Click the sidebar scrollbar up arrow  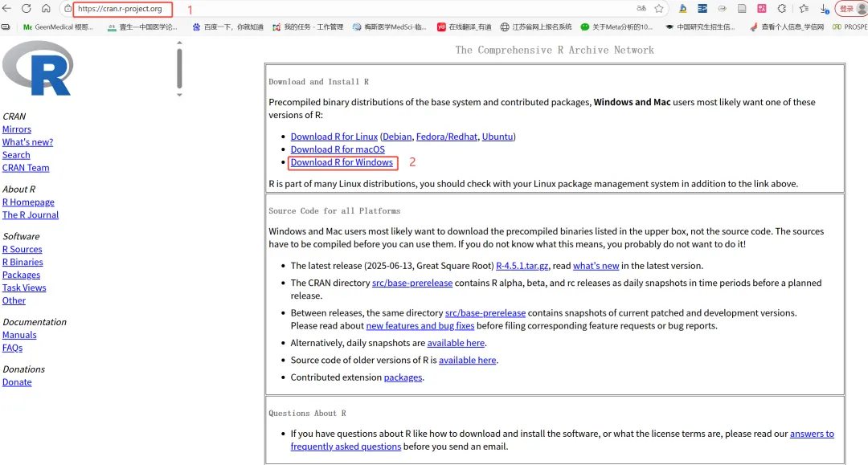pos(179,43)
